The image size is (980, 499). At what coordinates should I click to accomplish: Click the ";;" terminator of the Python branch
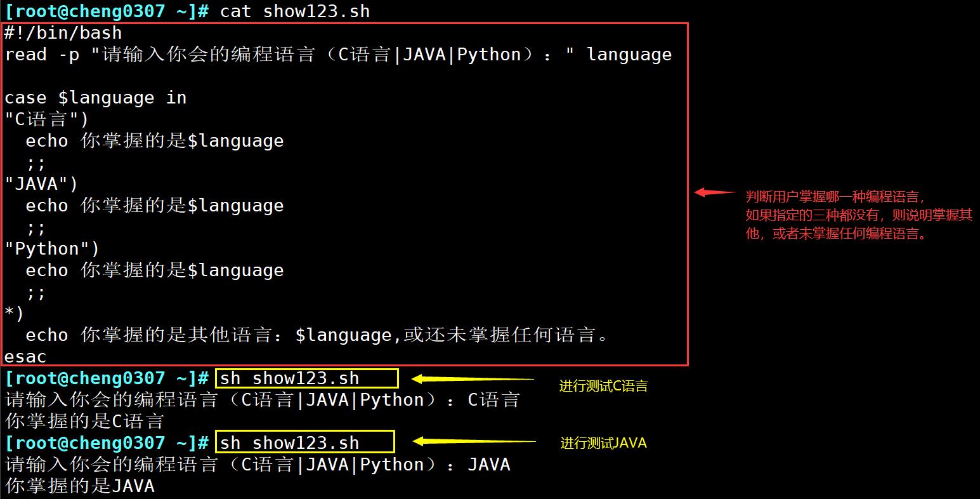coord(36,293)
